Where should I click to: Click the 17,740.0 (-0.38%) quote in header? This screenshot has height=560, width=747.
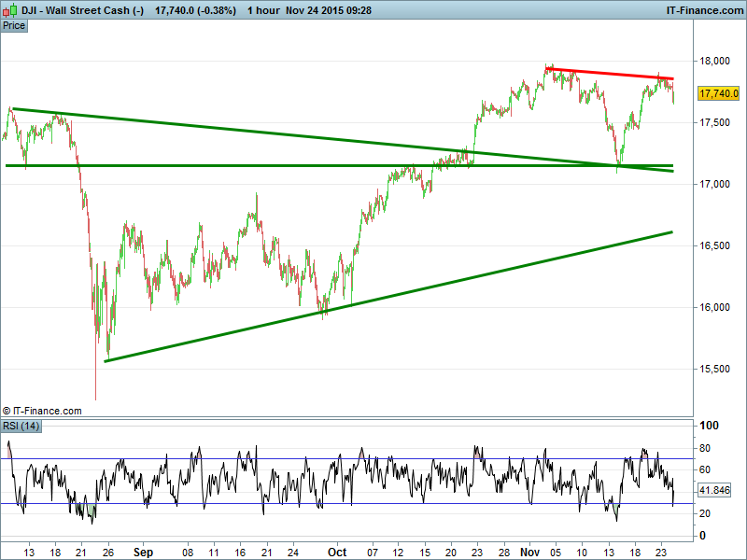pos(194,9)
